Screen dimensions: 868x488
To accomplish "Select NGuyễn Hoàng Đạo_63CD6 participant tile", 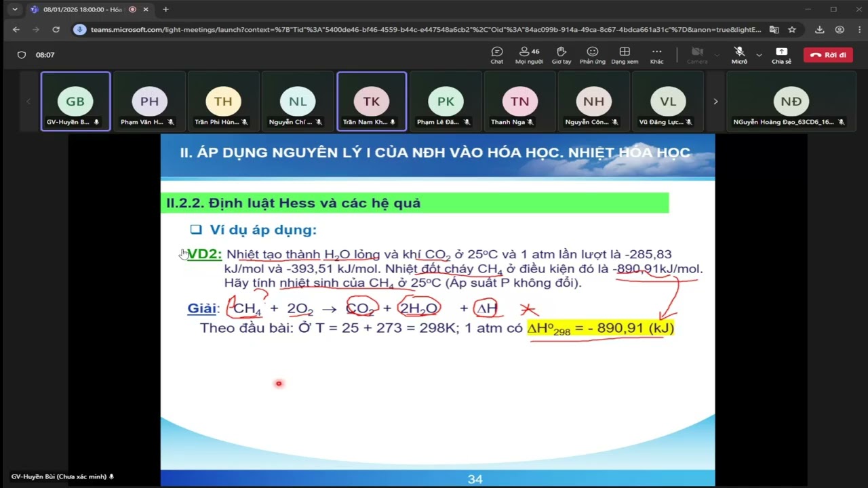I will tap(791, 101).
